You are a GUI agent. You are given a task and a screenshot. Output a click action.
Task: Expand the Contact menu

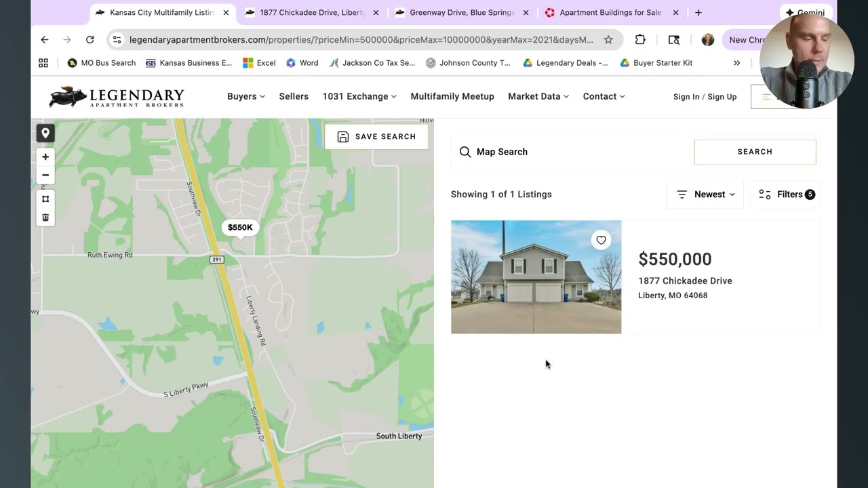(604, 96)
